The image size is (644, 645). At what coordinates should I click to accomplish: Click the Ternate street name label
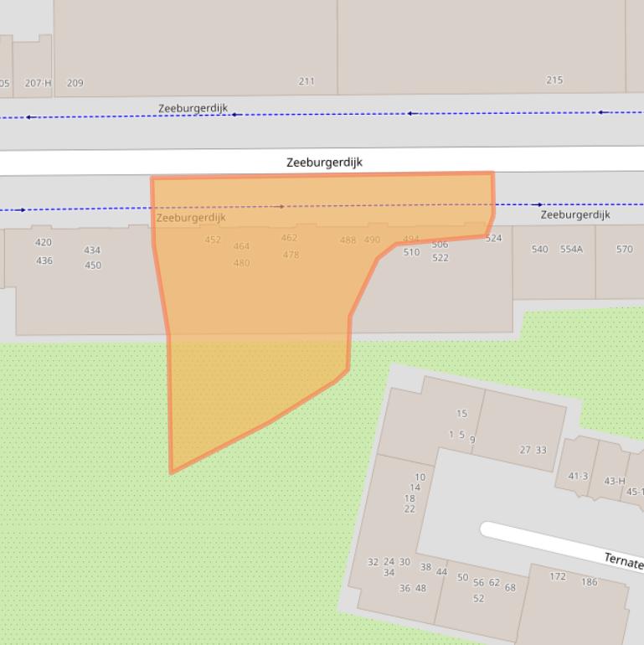[623, 561]
